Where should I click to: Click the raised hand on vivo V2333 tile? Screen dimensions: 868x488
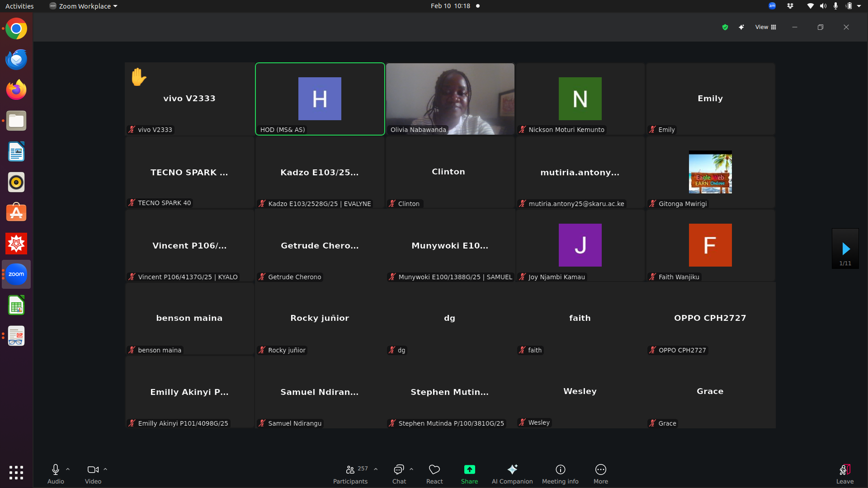139,77
